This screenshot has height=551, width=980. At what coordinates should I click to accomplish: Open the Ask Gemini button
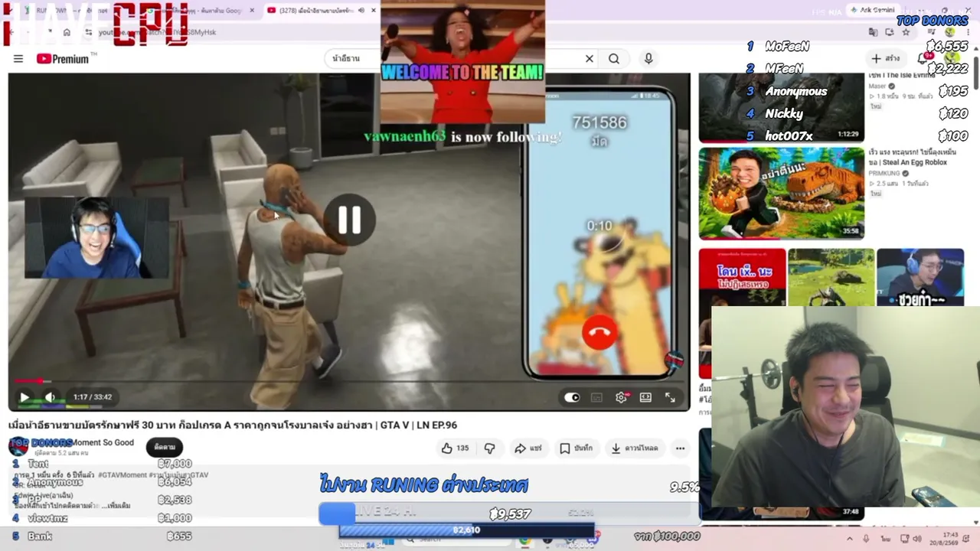tap(872, 10)
